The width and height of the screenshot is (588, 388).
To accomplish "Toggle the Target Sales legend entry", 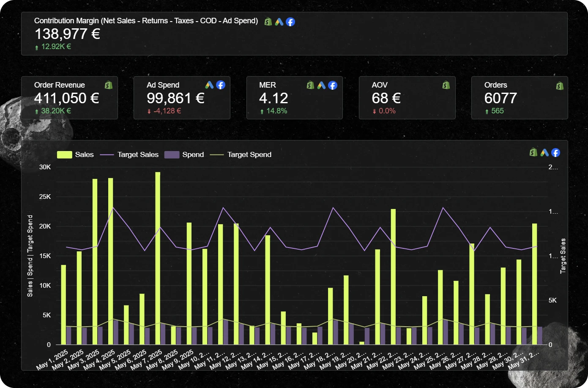I will pos(129,154).
